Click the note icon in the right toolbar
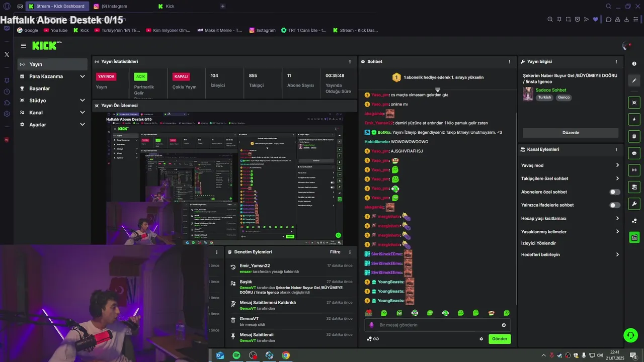This screenshot has height=362, width=644. point(634,136)
